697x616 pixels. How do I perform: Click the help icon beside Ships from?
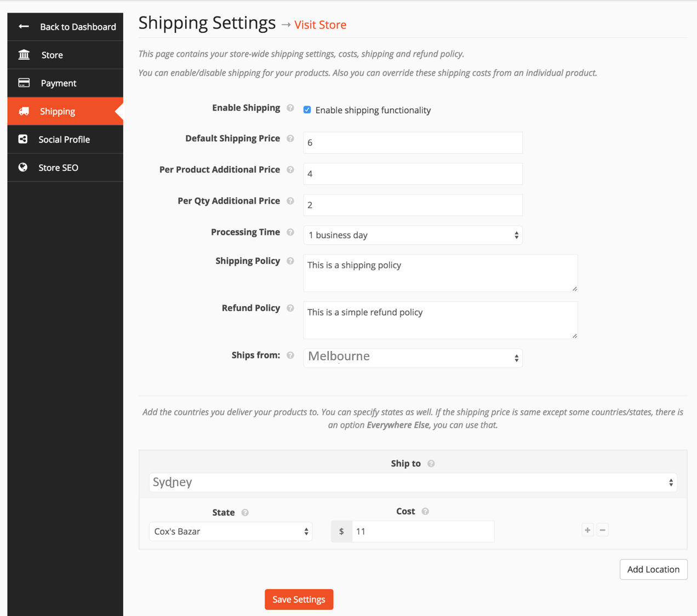(x=290, y=355)
